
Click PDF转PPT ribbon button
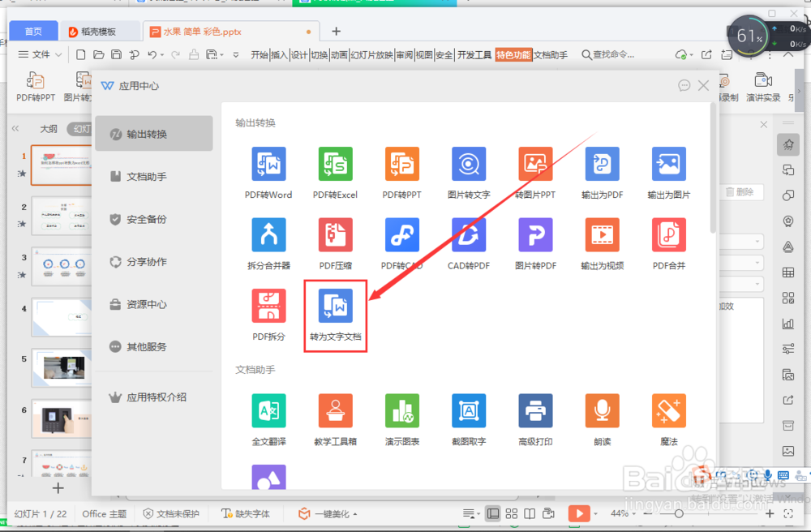point(35,86)
